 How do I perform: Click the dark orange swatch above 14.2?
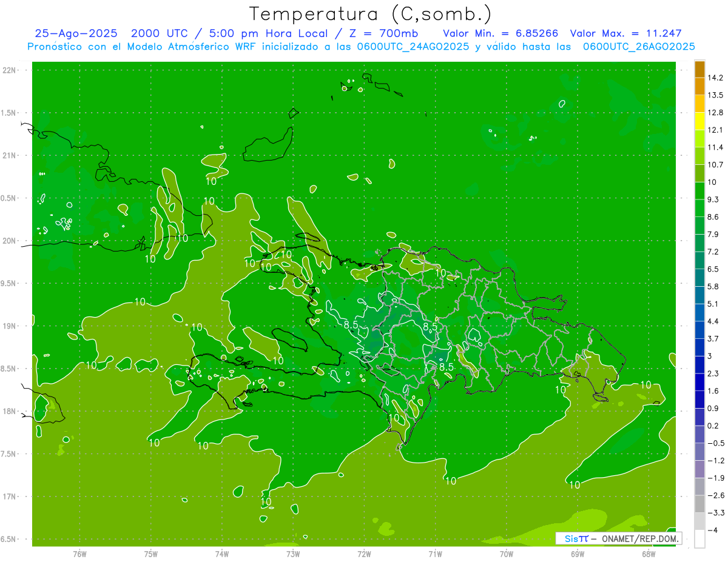click(699, 69)
